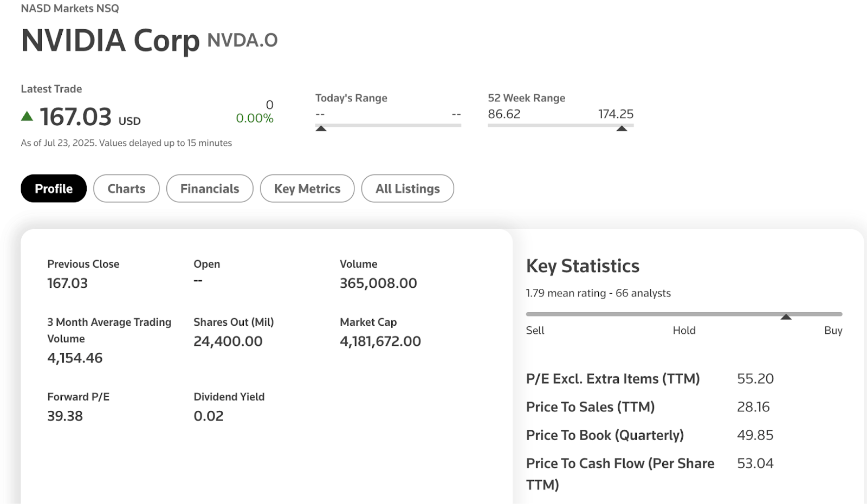This screenshot has width=867, height=504.
Task: Click the 52 week high 174.25
Action: 616,114
